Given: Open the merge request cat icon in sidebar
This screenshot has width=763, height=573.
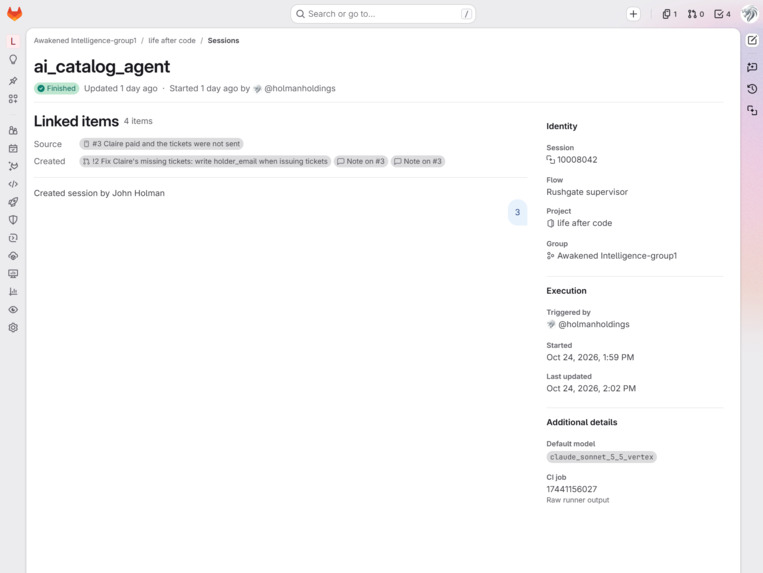Looking at the screenshot, I should 13,166.
